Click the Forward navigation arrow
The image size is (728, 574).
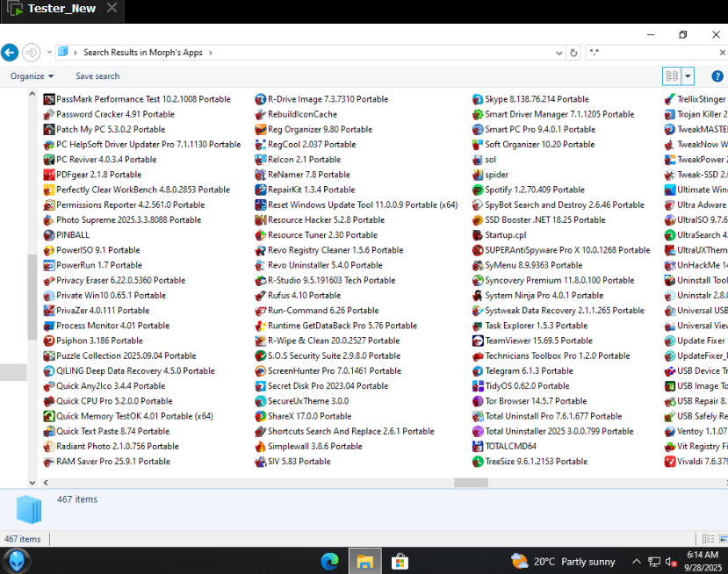[31, 53]
